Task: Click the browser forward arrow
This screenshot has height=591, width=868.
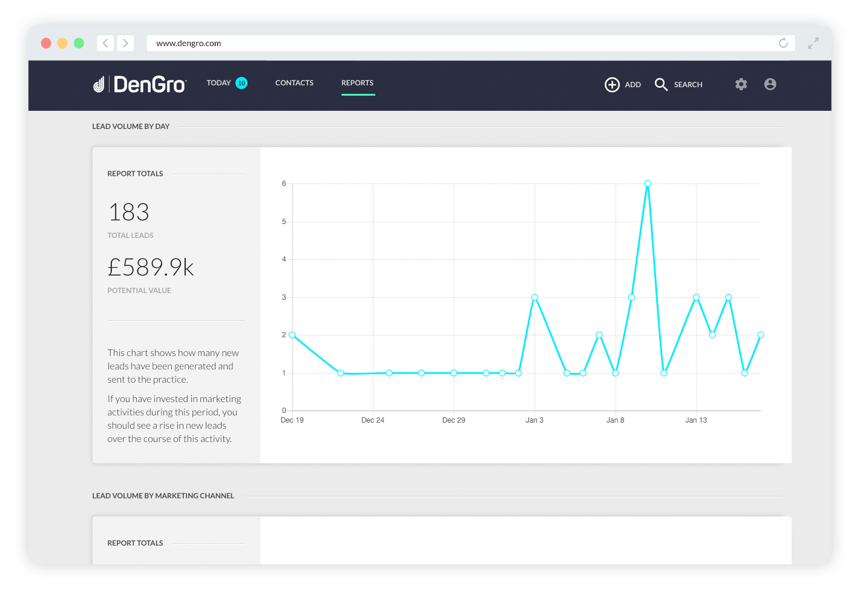Action: [125, 43]
